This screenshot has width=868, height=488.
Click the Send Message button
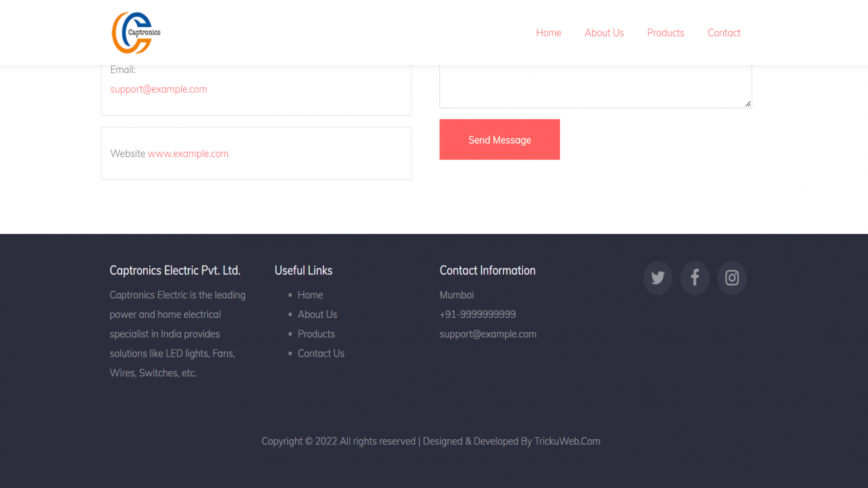tap(500, 140)
